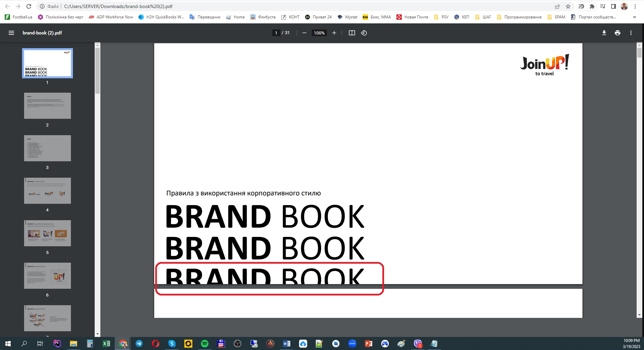This screenshot has height=350, width=644.
Task: Open the Football.ua bookmark
Action: (19, 17)
